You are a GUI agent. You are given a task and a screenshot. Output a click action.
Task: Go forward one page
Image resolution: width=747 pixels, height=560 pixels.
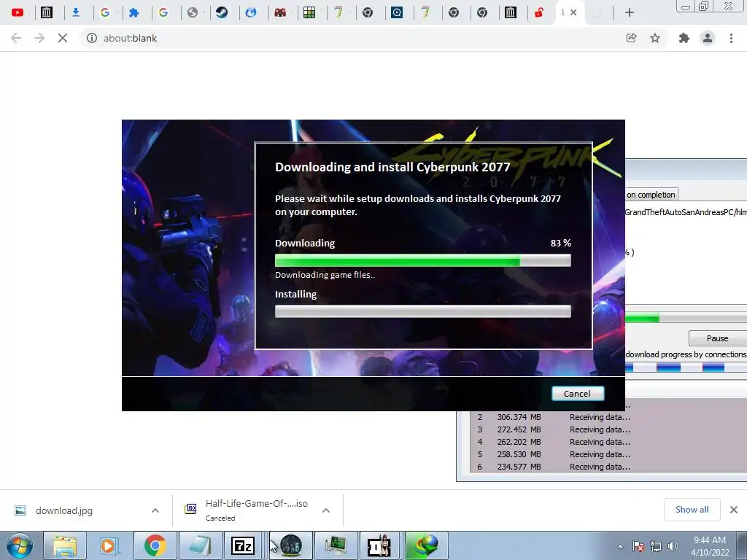[39, 38]
